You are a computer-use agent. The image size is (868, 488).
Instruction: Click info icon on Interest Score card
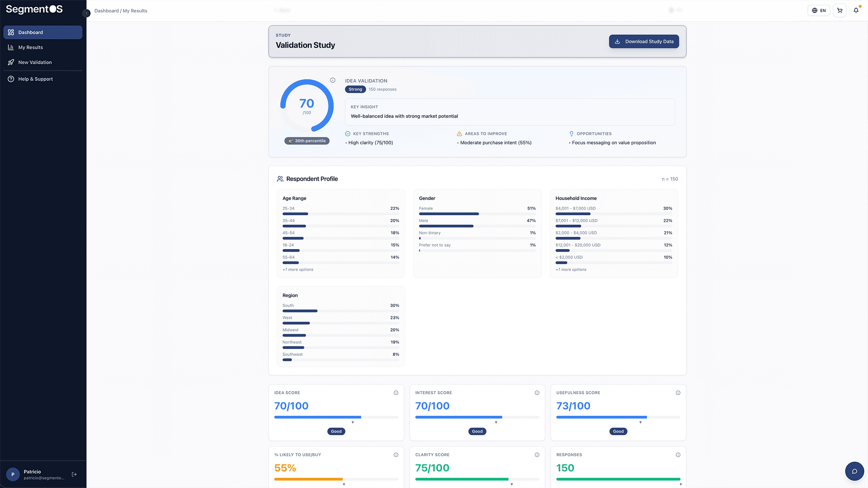[537, 393]
